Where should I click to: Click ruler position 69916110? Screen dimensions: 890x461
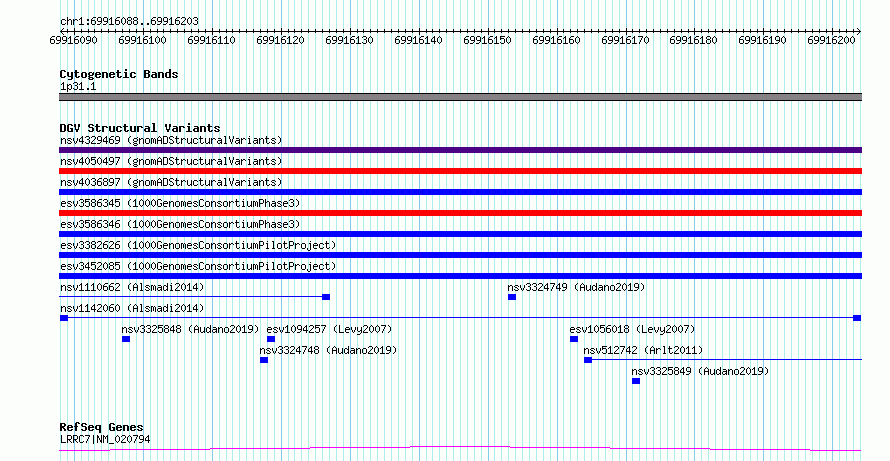(211, 40)
